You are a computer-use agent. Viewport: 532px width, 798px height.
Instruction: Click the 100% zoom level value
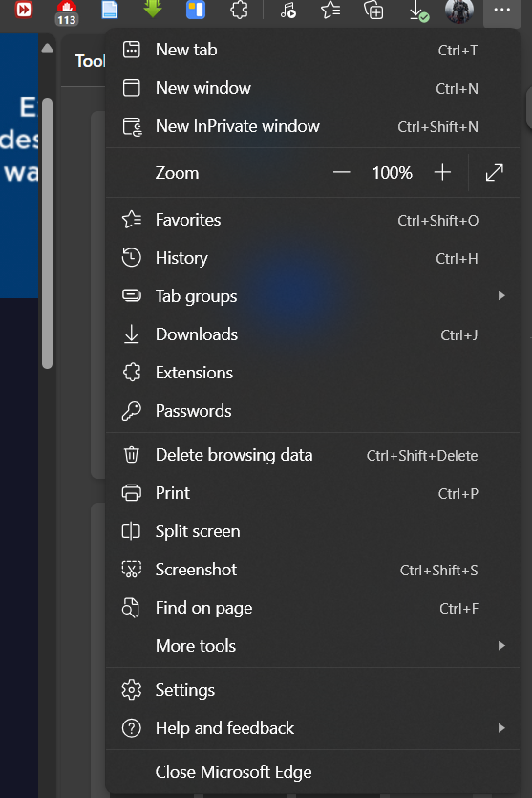[x=393, y=173]
